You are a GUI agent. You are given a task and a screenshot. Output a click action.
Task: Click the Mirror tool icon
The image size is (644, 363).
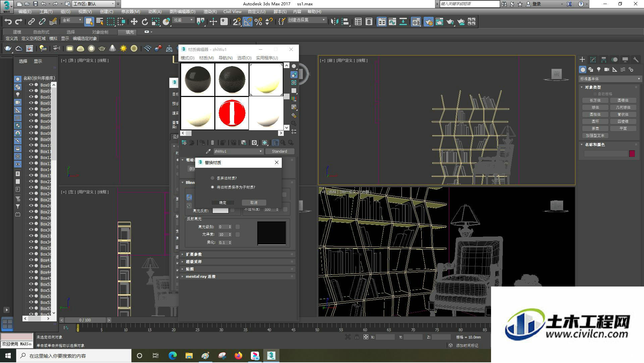[334, 22]
